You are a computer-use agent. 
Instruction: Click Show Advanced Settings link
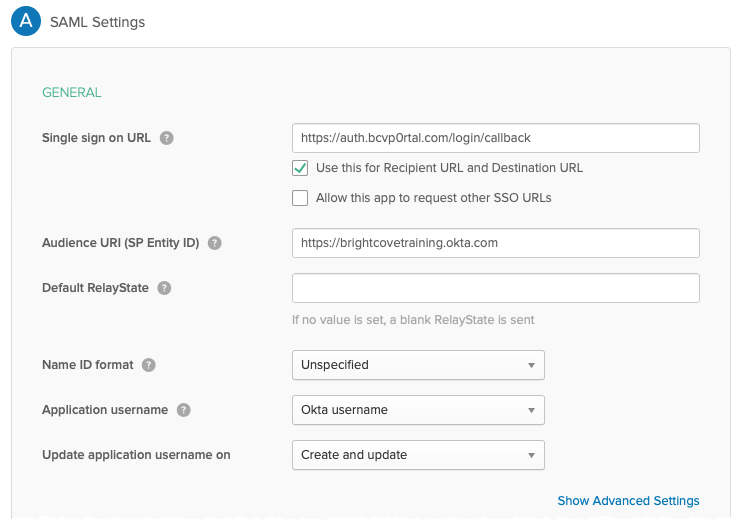(628, 501)
